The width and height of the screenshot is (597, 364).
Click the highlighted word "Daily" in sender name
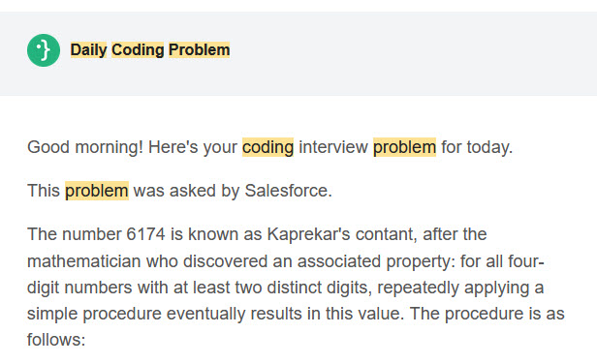pos(88,49)
